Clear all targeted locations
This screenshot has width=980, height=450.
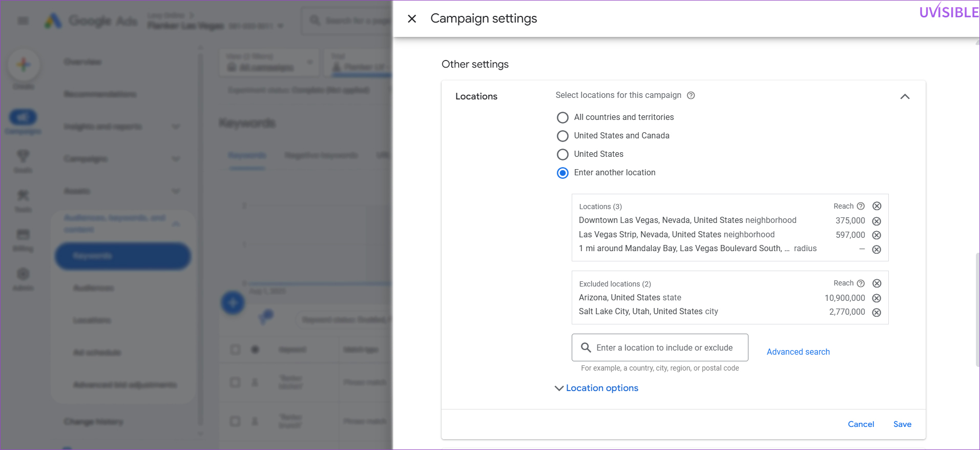[x=877, y=206]
